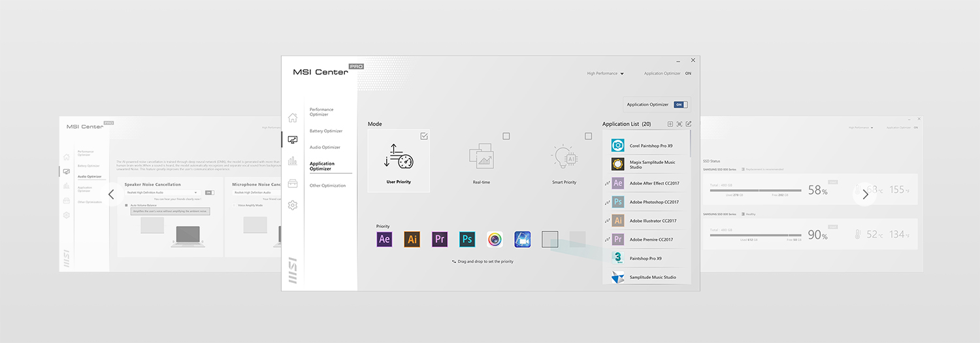This screenshot has height=343, width=980.
Task: Click the Pr icon in the Priority row
Action: [x=440, y=239]
